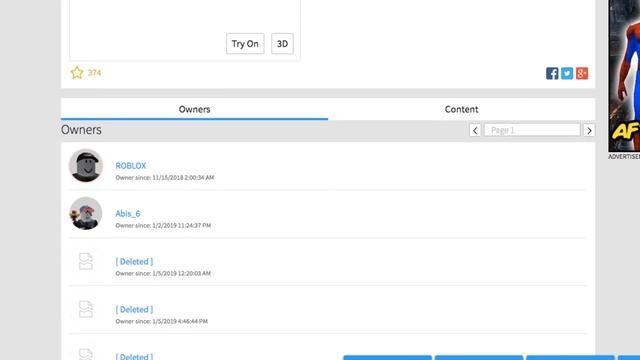The image size is (640, 360).
Task: Click the Page 1 input field
Action: (x=532, y=130)
